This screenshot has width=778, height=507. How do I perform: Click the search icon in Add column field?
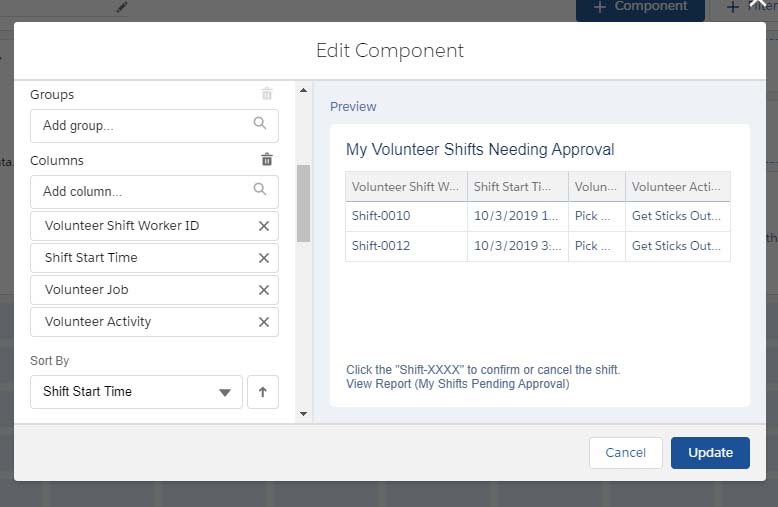coord(260,190)
